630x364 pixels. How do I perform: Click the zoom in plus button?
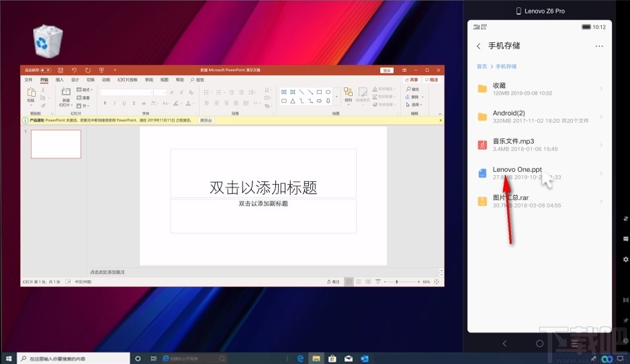click(418, 281)
